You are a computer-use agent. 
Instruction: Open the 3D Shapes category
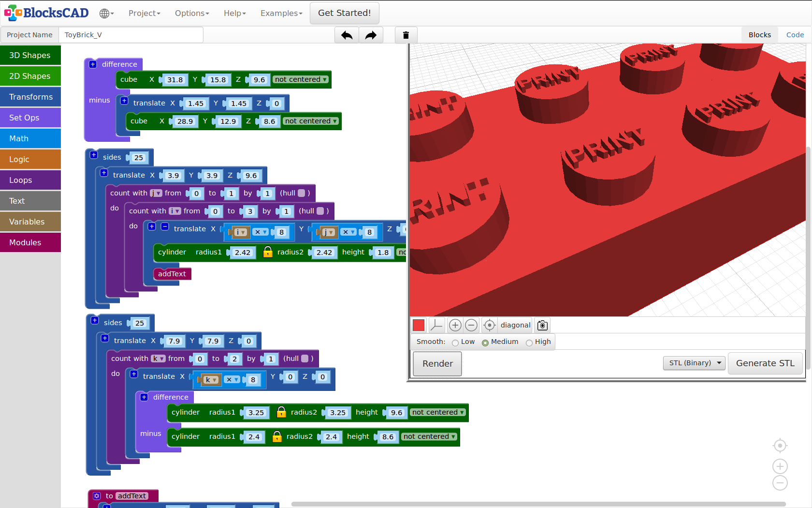click(x=30, y=55)
